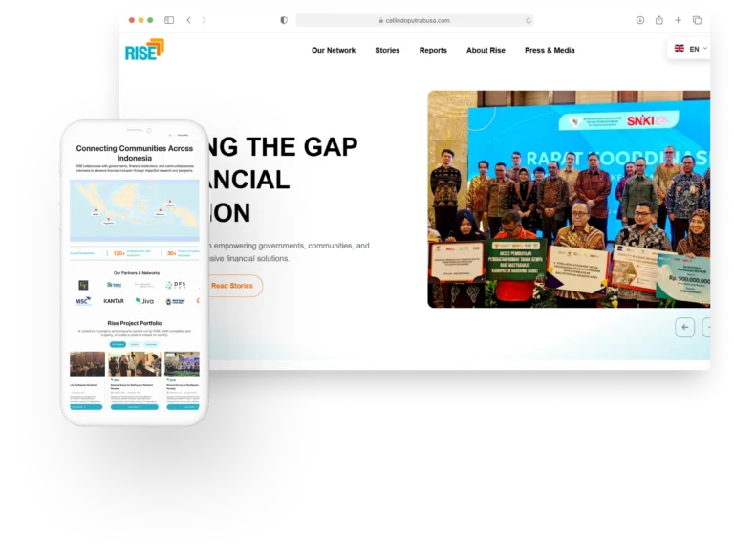Viewport: 734px width, 560px height.
Task: Click the RISE logo in the header
Action: [x=144, y=50]
